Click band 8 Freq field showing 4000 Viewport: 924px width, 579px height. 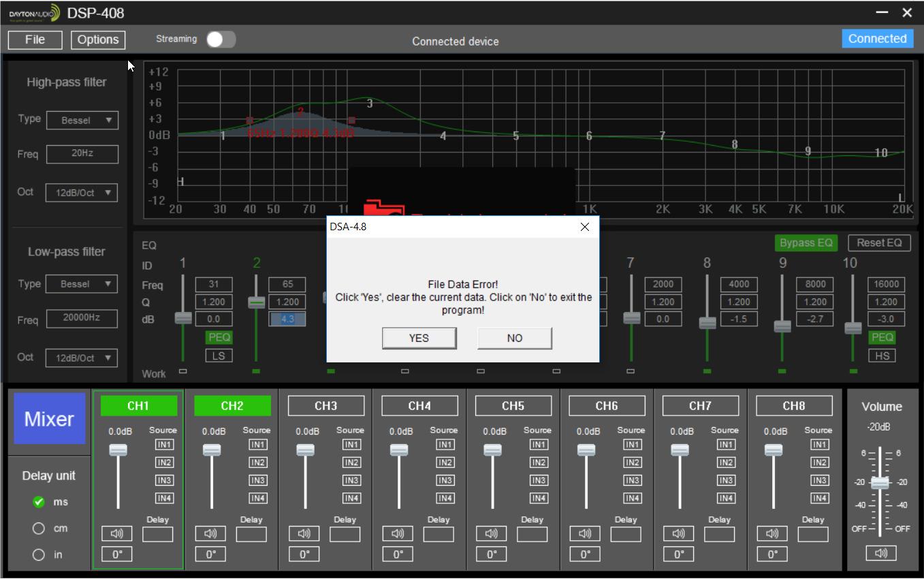[739, 284]
